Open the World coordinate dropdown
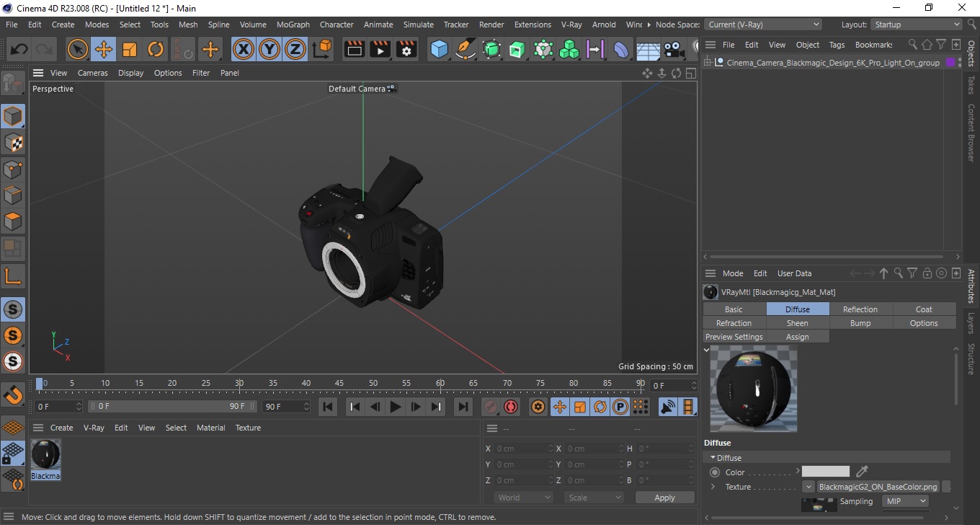Screen dimensions: 980x525 click(x=524, y=498)
